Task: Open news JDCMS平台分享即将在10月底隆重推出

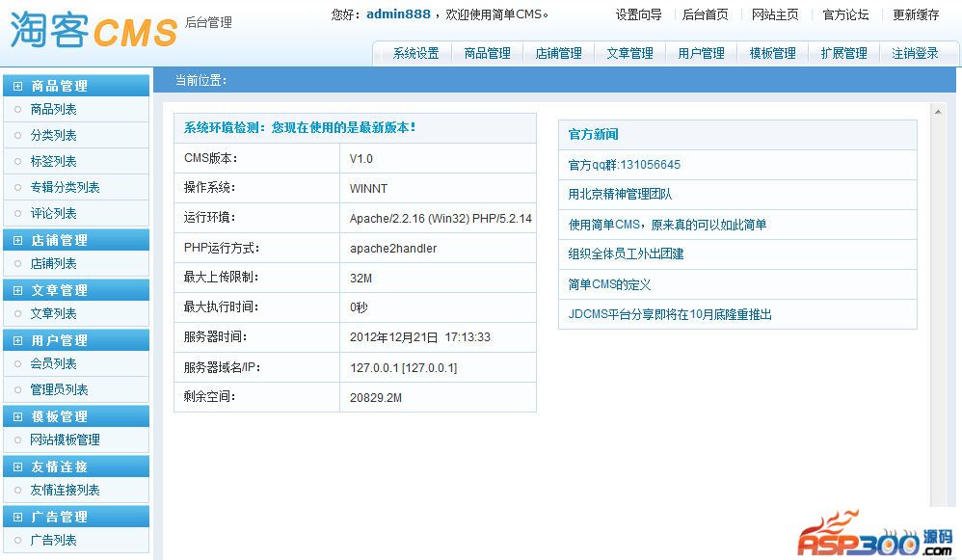Action: click(x=670, y=314)
